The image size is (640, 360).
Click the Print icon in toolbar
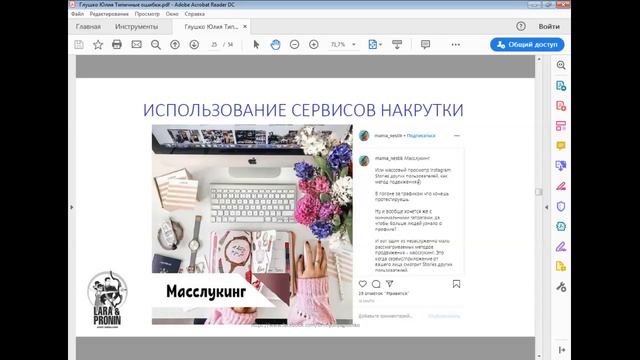click(x=117, y=44)
